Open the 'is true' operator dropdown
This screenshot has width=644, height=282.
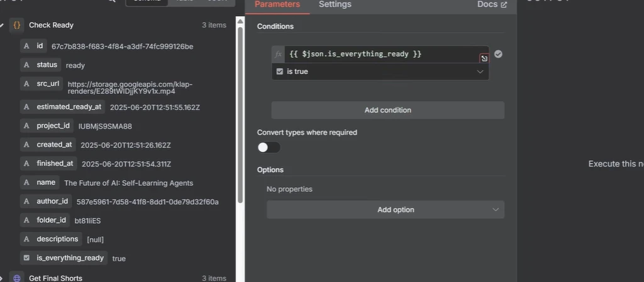click(x=380, y=72)
